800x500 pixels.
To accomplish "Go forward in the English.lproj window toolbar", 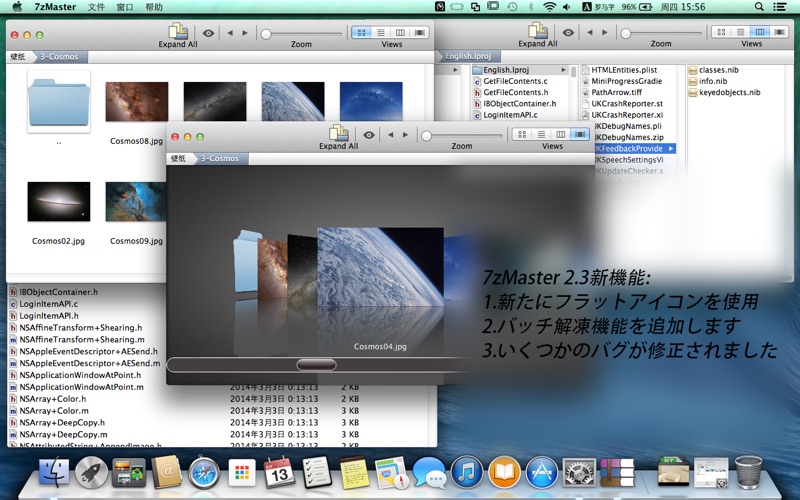I will [605, 33].
